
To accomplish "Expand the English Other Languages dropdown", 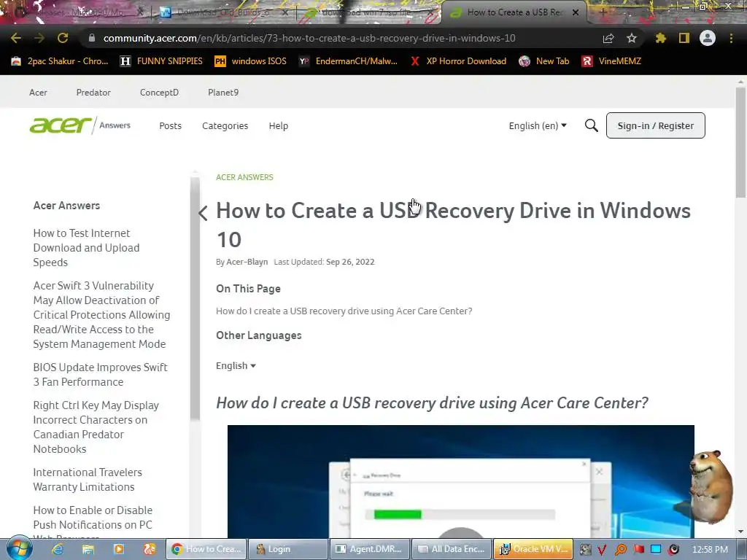I will pyautogui.click(x=236, y=366).
